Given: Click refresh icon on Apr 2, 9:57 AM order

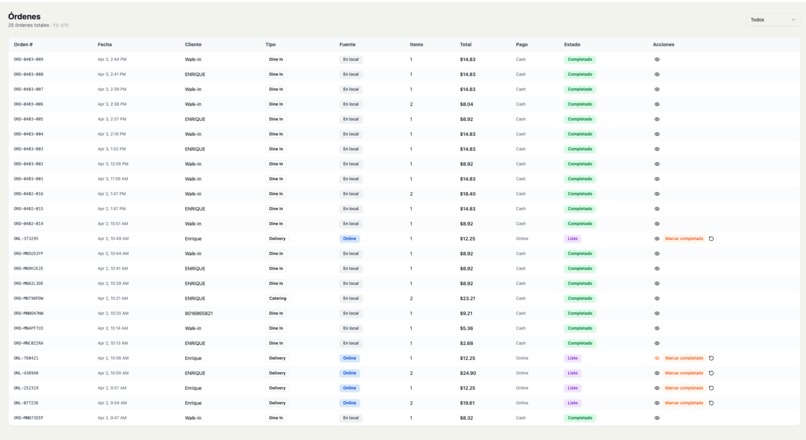Looking at the screenshot, I should click(711, 388).
